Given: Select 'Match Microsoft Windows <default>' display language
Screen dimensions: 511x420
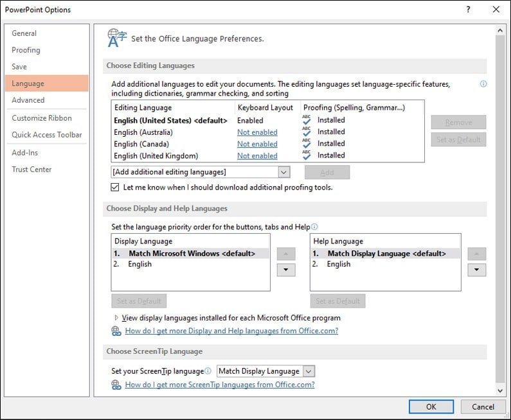Looking at the screenshot, I should pyautogui.click(x=191, y=253).
